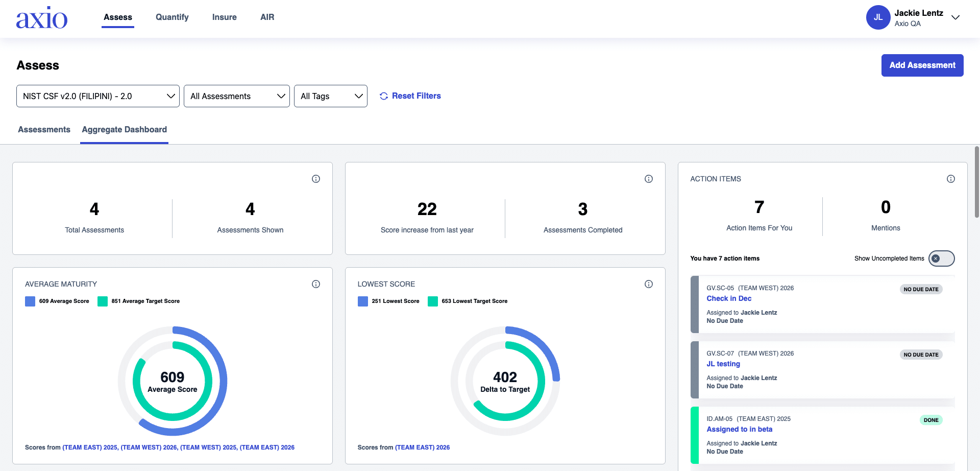Screen dimensions: 980x471
Task: Click the 609 Average Score donut chart
Action: click(x=173, y=381)
